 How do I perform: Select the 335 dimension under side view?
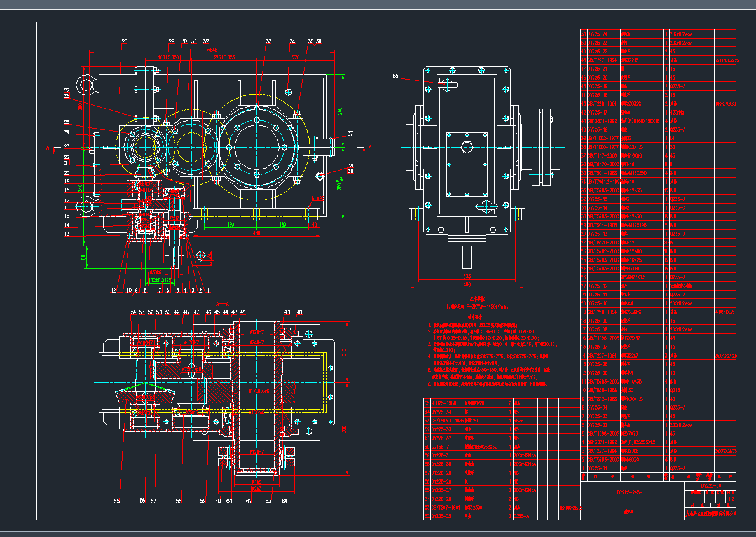click(467, 277)
